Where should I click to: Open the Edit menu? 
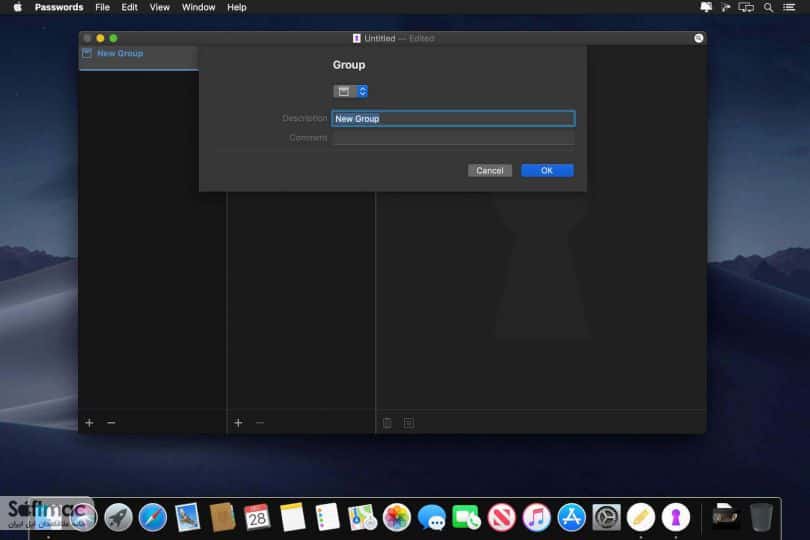click(x=129, y=7)
